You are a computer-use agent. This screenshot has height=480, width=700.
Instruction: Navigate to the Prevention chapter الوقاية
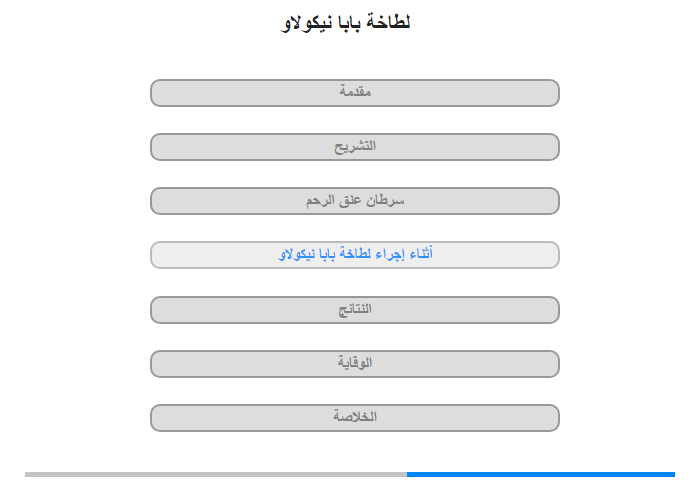pos(354,364)
